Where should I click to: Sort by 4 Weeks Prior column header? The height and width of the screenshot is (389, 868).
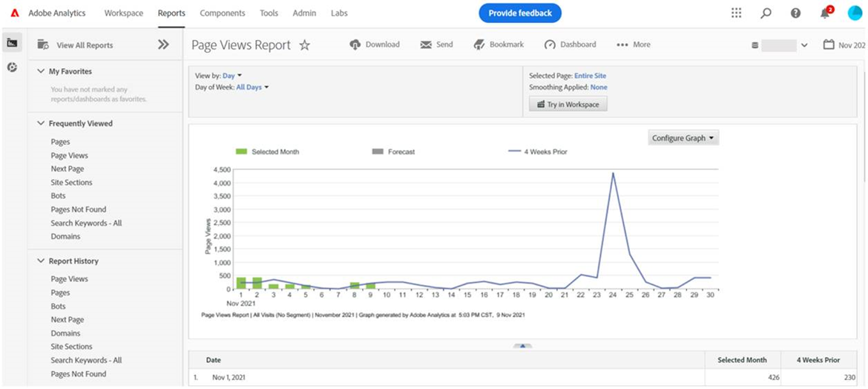[x=819, y=359]
